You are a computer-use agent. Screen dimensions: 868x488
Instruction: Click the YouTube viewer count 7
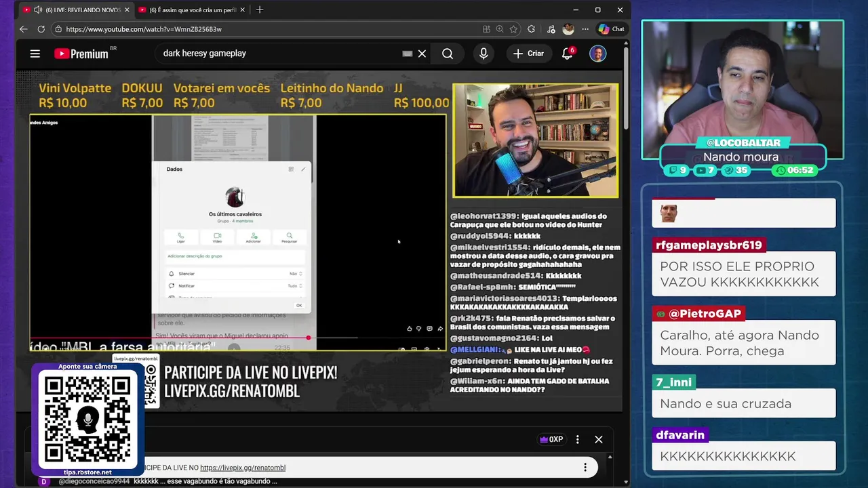pos(705,170)
